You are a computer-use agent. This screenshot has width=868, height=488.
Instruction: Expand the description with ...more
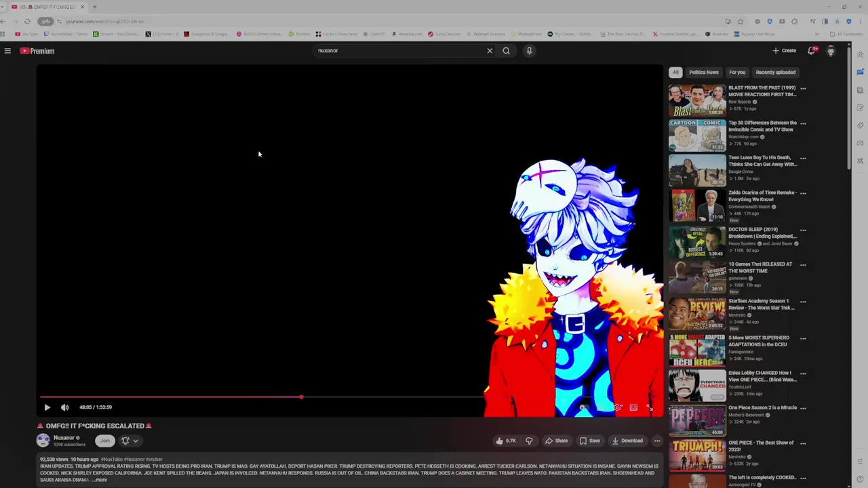100,480
